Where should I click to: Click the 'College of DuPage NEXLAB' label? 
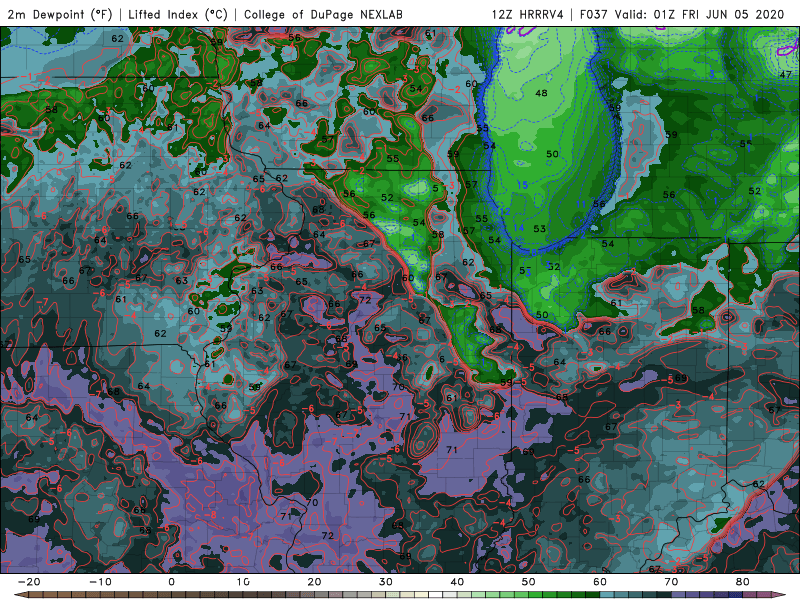323,15
